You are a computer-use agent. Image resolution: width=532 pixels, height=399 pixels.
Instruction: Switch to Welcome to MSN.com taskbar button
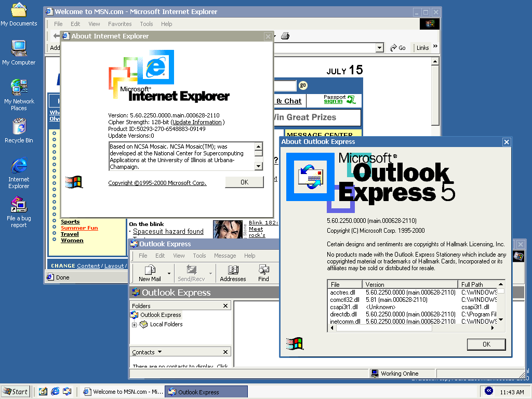click(x=123, y=392)
